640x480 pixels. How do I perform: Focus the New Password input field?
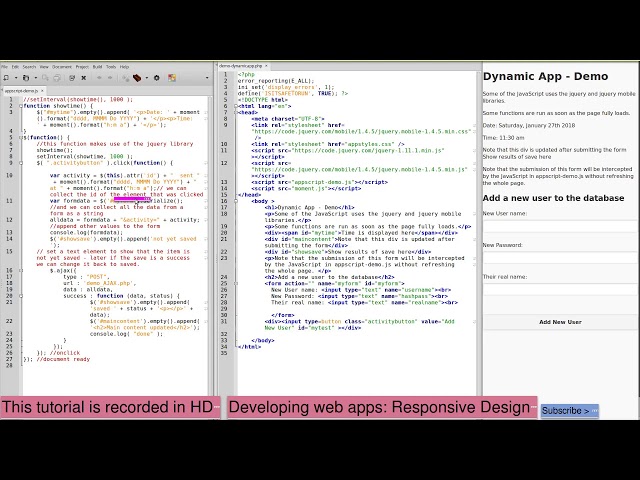(560, 258)
